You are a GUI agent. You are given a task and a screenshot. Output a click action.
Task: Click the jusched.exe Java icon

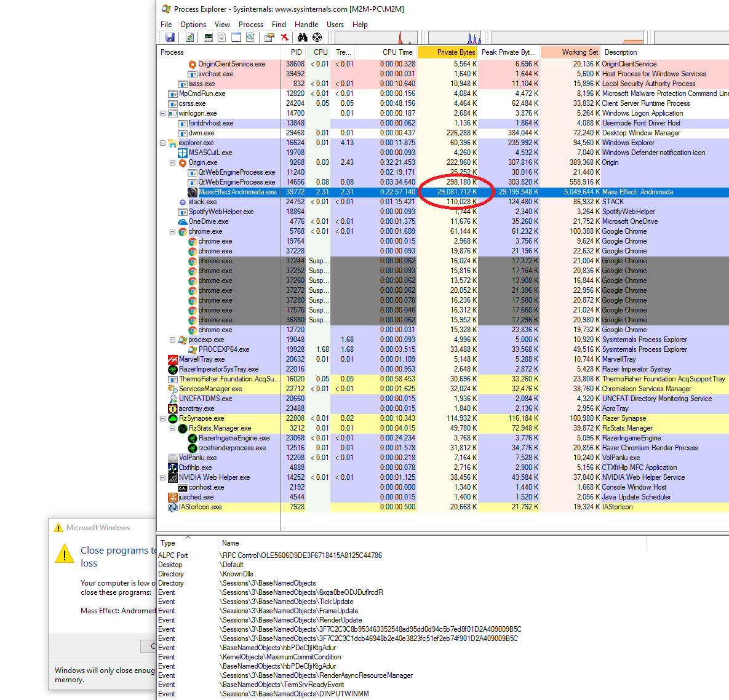click(173, 498)
